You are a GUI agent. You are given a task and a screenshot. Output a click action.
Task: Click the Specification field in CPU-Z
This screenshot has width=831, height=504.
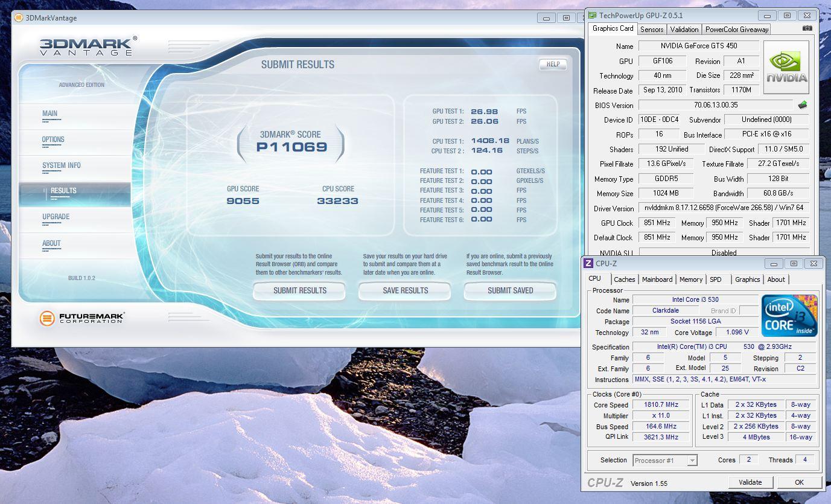[724, 347]
